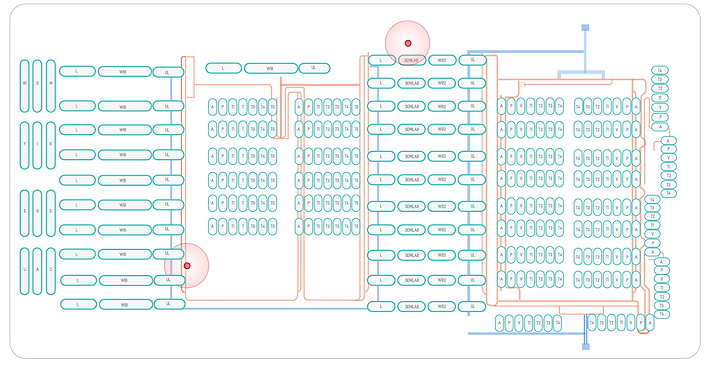Select the vertical W pill
The image size is (706, 371).
tap(25, 86)
